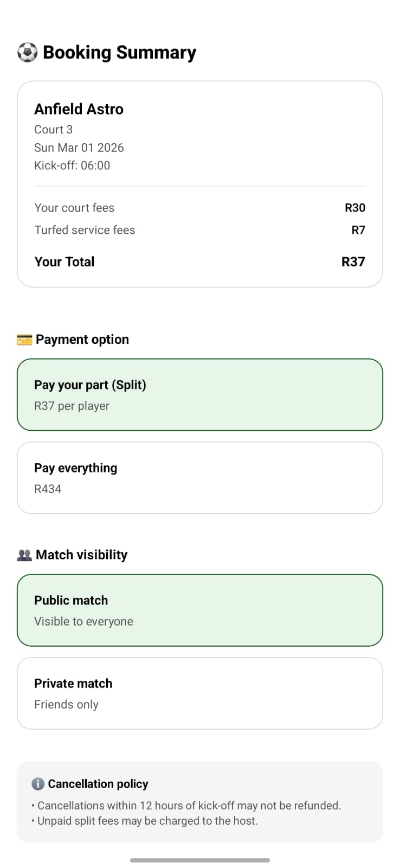Tap the Court 3 label
Image resolution: width=400 pixels, height=868 pixels.
53,130
